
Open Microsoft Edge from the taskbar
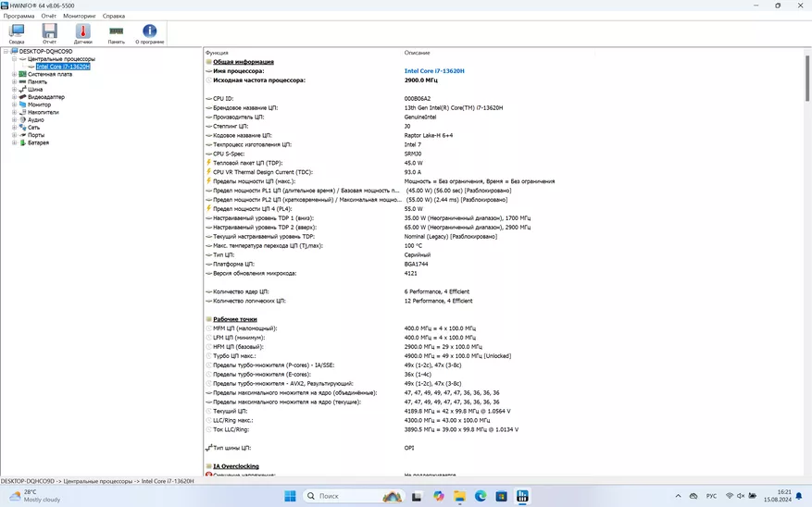[481, 497]
